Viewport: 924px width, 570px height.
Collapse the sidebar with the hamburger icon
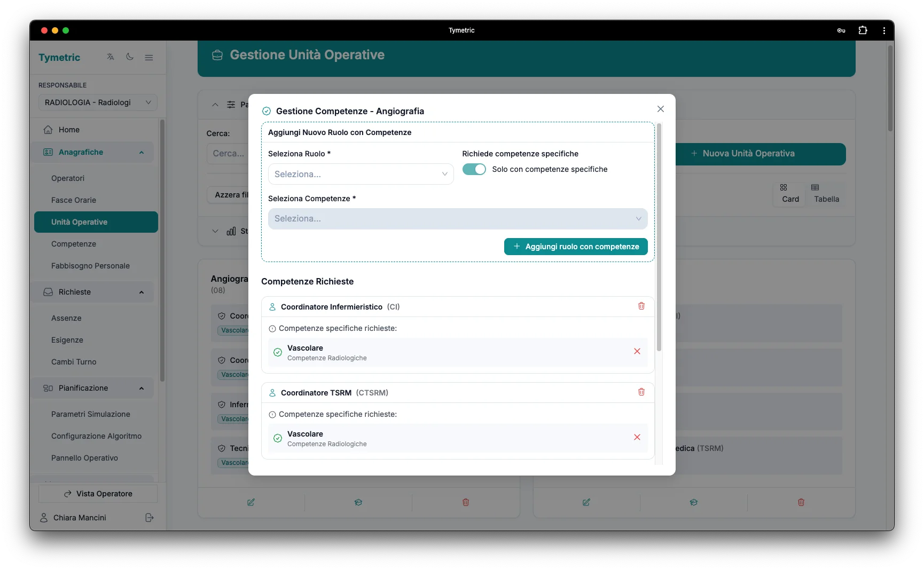pos(149,57)
